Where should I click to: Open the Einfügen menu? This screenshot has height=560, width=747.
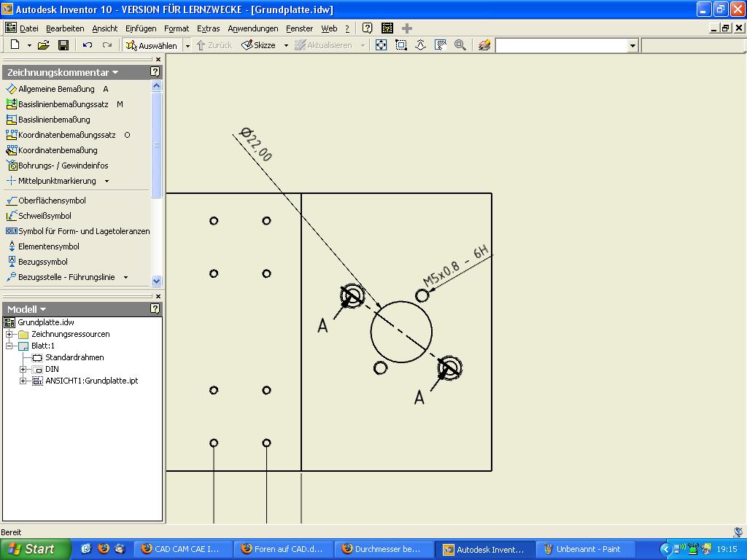(141, 28)
